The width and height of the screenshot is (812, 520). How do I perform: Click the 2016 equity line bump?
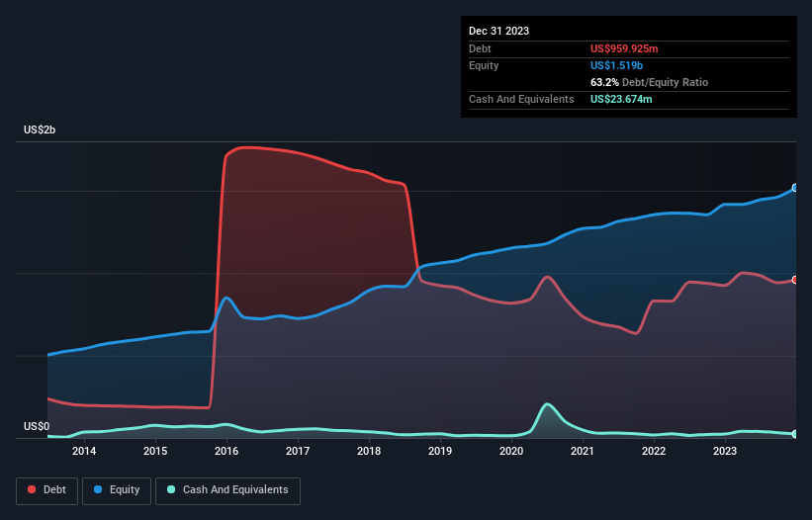pyautogui.click(x=226, y=298)
